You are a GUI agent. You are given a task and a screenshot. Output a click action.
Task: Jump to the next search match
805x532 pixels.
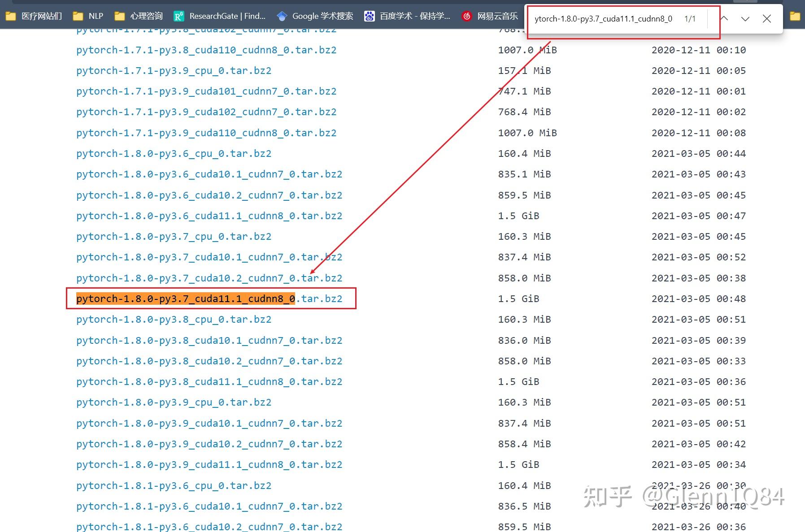pos(745,19)
